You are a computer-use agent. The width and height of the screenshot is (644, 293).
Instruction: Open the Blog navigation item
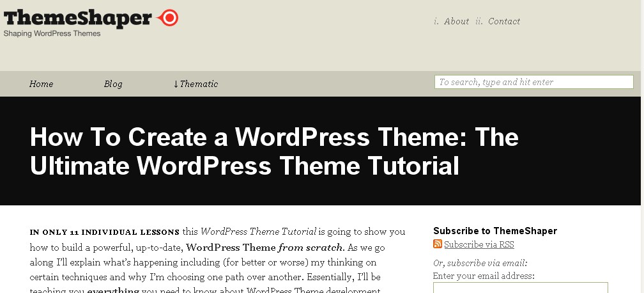(113, 84)
